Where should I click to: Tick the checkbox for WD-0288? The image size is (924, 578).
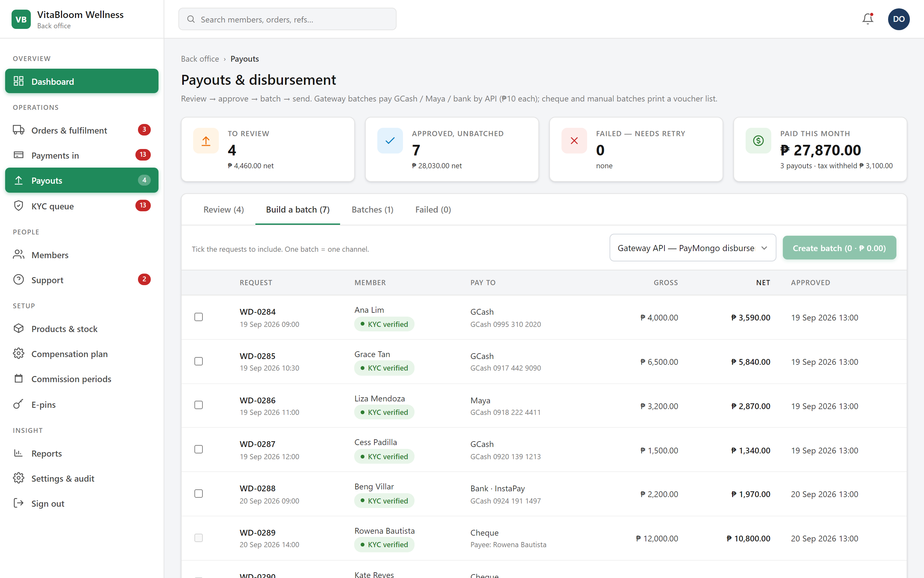pyautogui.click(x=199, y=494)
